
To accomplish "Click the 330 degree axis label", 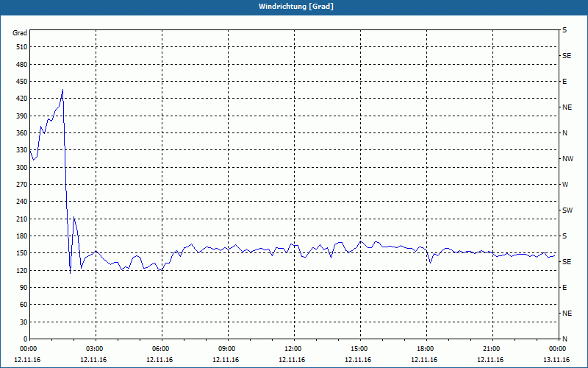I will [x=22, y=150].
